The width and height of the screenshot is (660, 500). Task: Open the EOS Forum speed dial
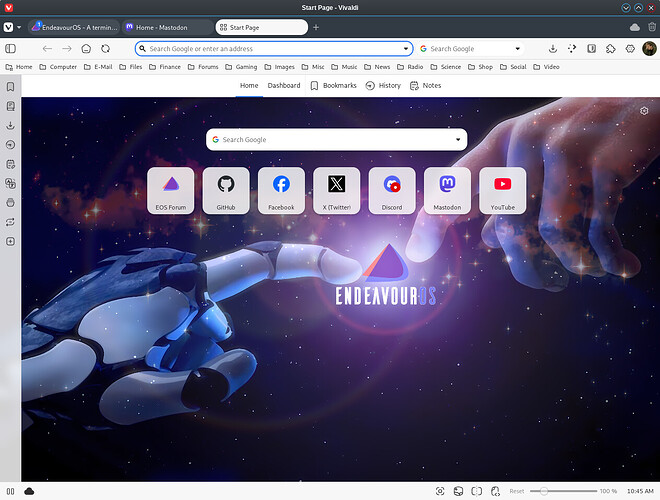point(170,191)
